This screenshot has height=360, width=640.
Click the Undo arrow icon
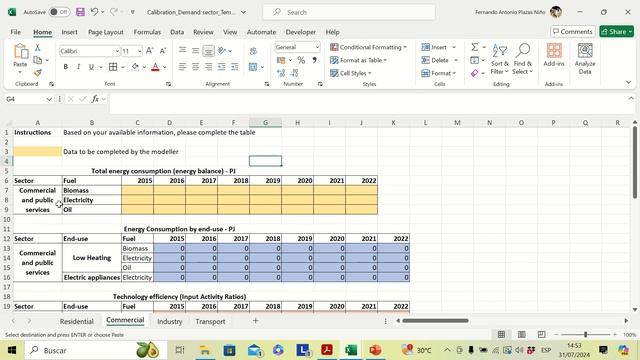click(94, 12)
